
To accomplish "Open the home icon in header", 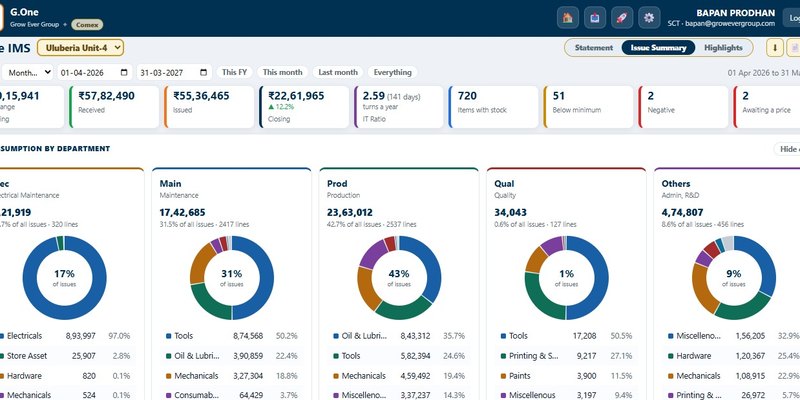I will [x=567, y=18].
